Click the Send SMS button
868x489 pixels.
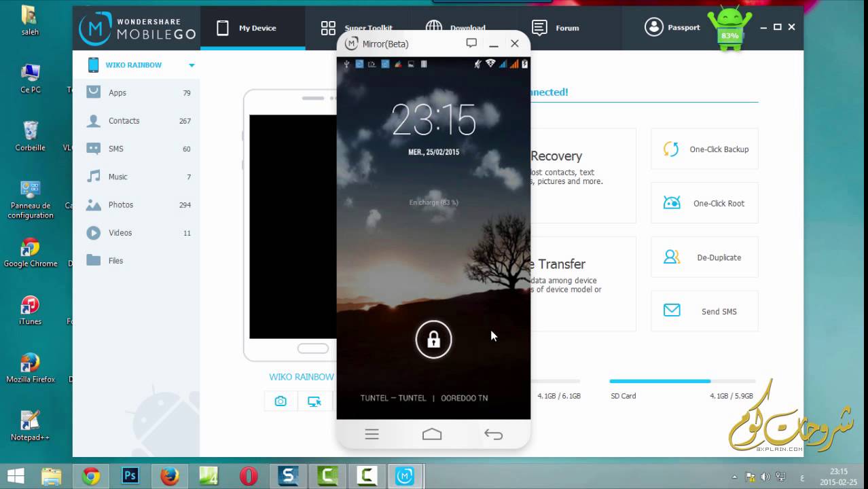coord(704,311)
